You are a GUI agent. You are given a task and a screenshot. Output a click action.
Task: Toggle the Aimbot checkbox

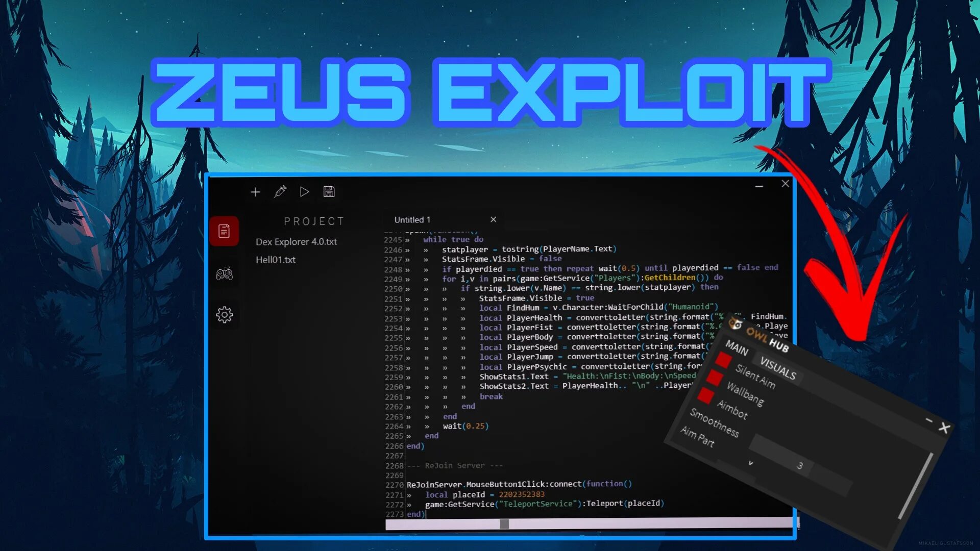point(705,395)
